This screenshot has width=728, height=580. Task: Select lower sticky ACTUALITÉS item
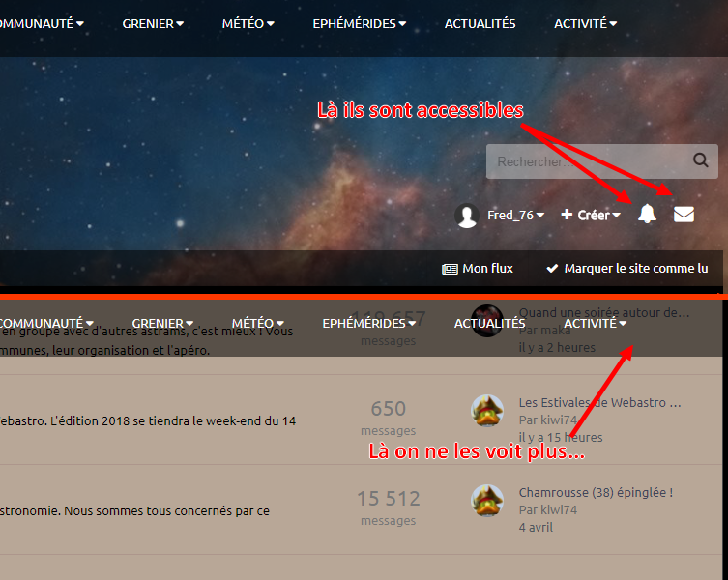[490, 323]
